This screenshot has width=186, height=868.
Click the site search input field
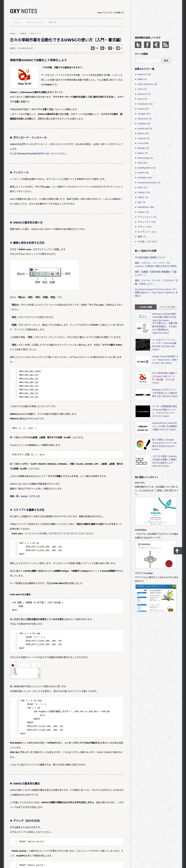[148, 61]
